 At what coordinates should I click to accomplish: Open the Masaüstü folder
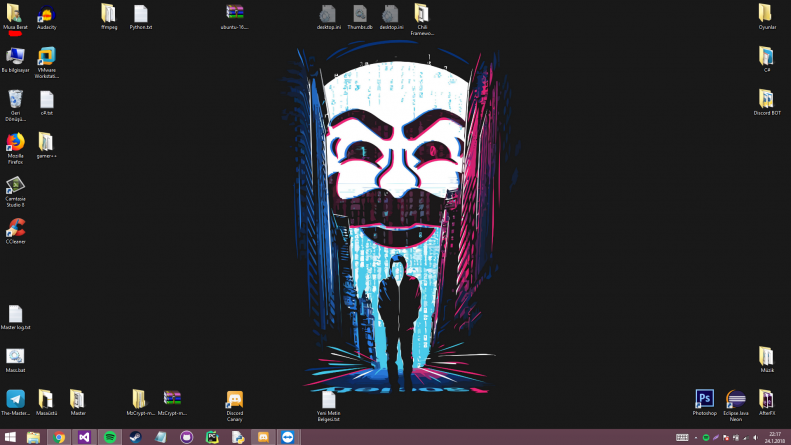click(x=46, y=402)
